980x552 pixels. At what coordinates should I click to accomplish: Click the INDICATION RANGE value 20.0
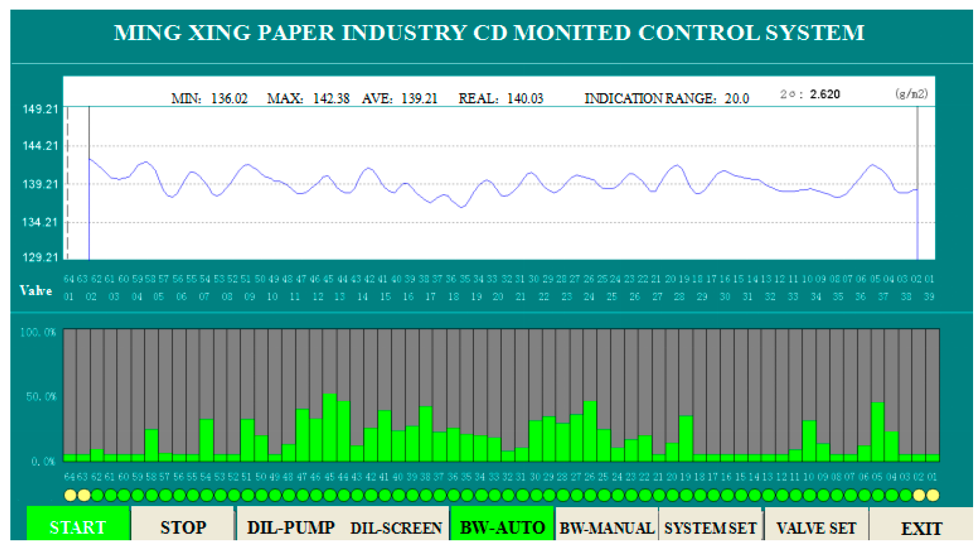click(736, 99)
